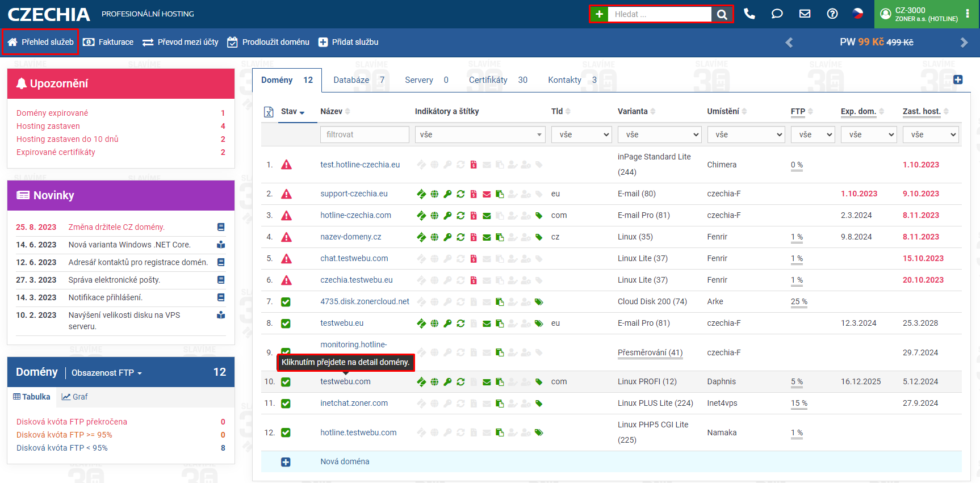Image resolution: width=980 pixels, height=483 pixels.
Task: Open Indikátory a štítky filter dropdown
Action: (480, 135)
